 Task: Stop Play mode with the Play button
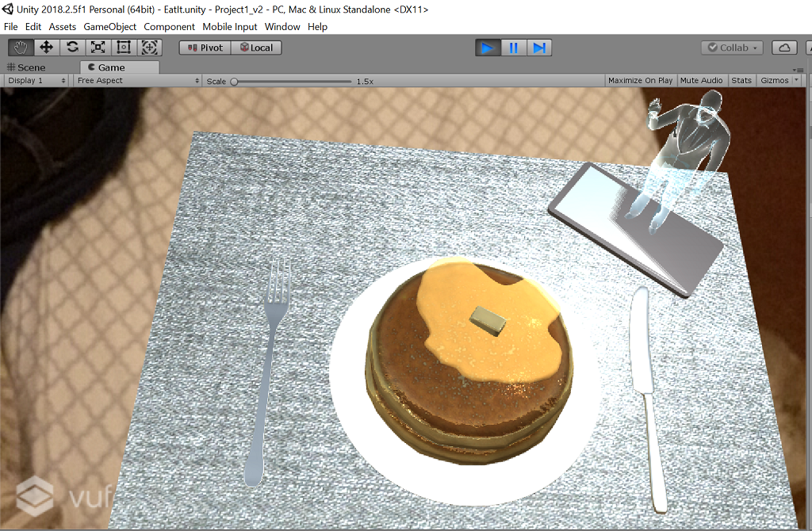[488, 48]
